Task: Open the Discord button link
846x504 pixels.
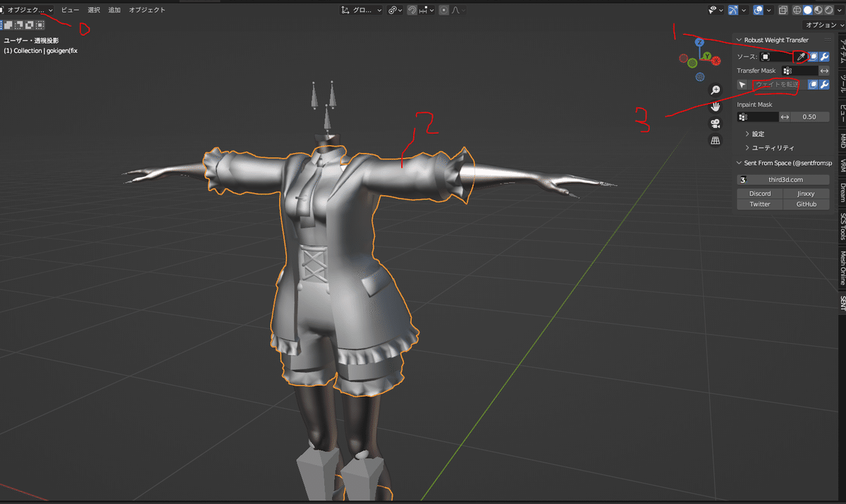Action: tap(759, 193)
